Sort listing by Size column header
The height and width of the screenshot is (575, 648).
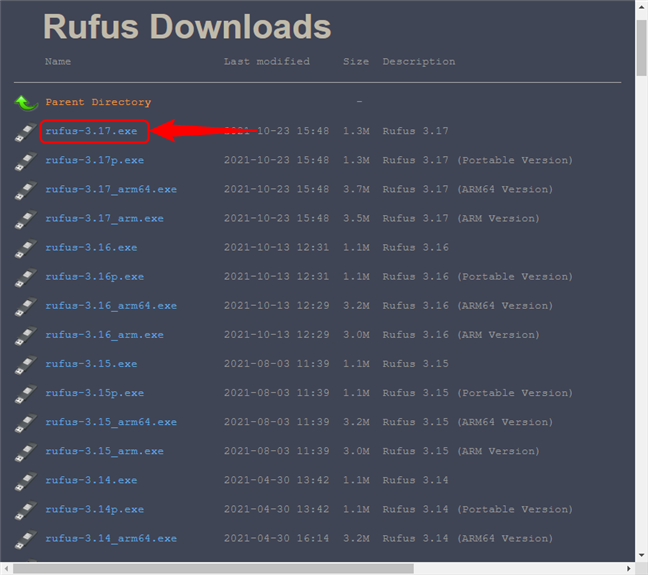click(x=356, y=62)
